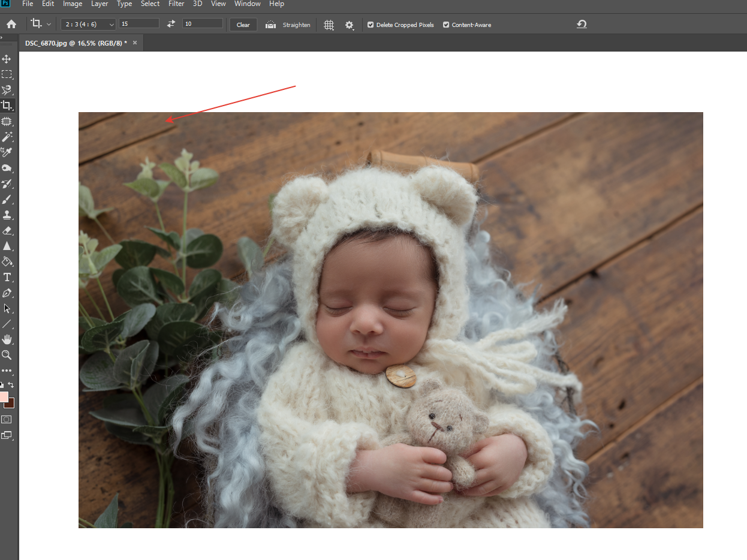Select the Zoom tool
The image size is (747, 560).
click(7, 355)
